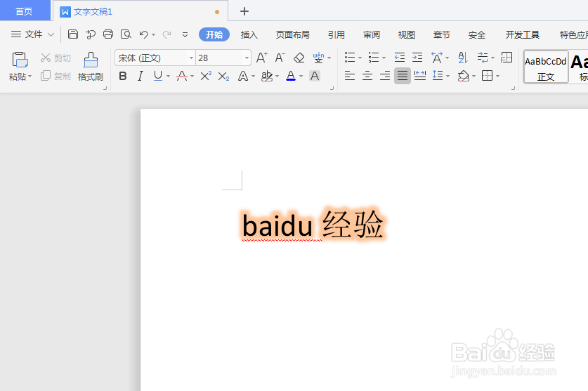Apply Subscript X₂ formatting
588x391 pixels.
click(223, 76)
